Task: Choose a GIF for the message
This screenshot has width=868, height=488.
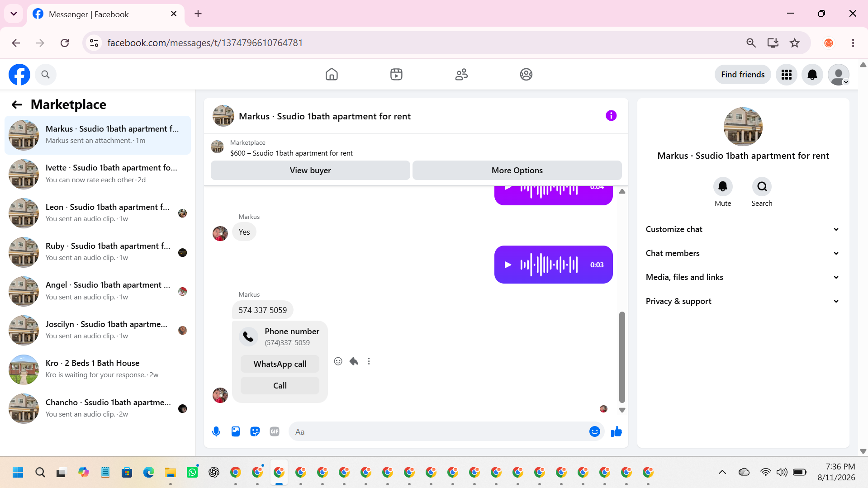Action: [x=275, y=431]
